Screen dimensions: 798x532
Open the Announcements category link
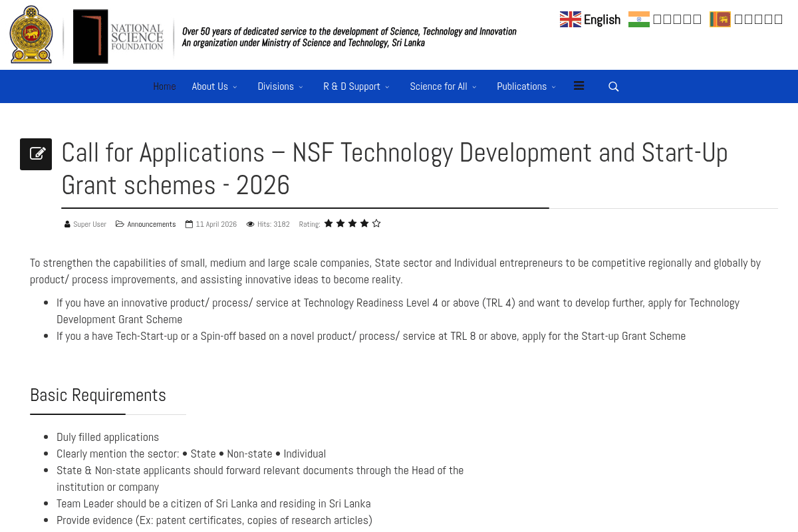(x=152, y=224)
